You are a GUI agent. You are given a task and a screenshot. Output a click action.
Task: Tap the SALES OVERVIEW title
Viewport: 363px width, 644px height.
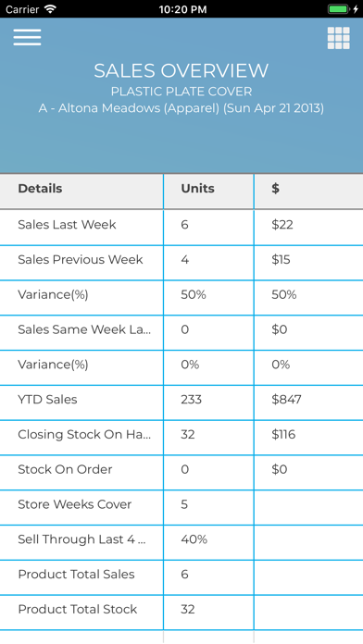click(181, 70)
